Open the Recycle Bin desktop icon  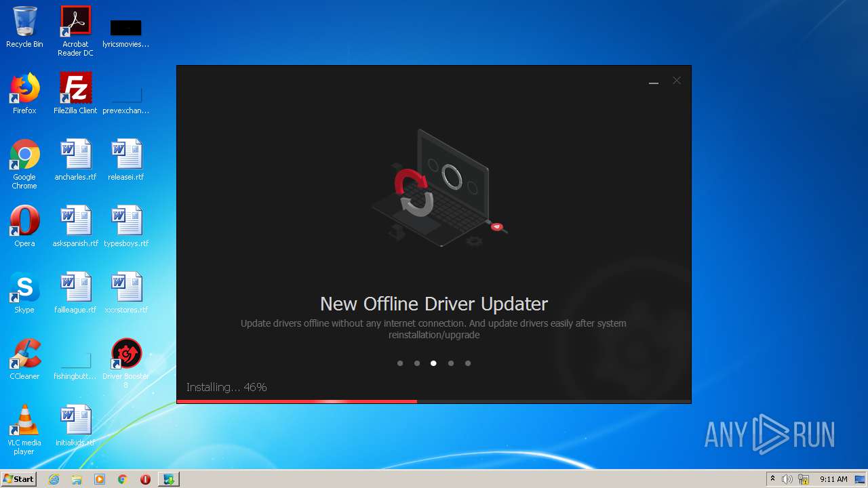(x=24, y=27)
